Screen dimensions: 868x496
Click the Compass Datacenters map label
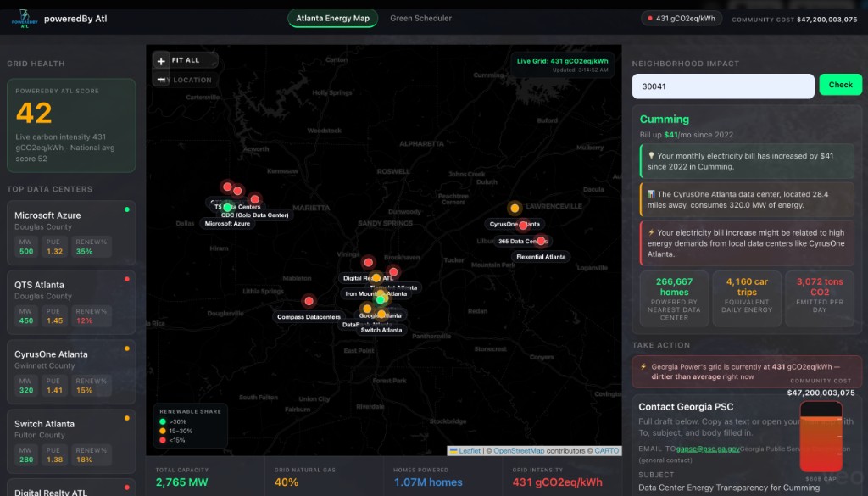[309, 317]
